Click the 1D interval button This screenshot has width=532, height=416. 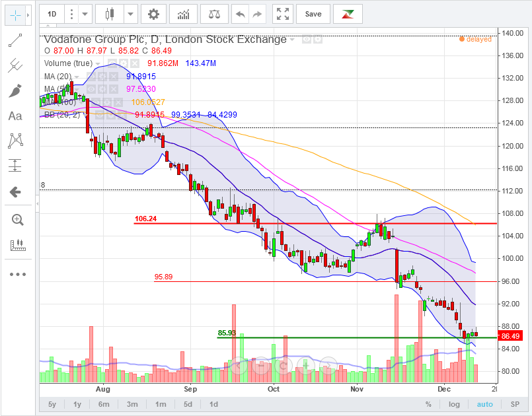52,15
